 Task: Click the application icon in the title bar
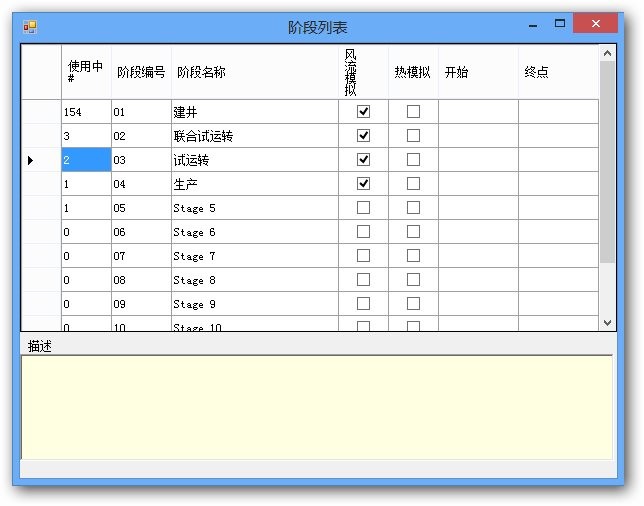[30, 27]
